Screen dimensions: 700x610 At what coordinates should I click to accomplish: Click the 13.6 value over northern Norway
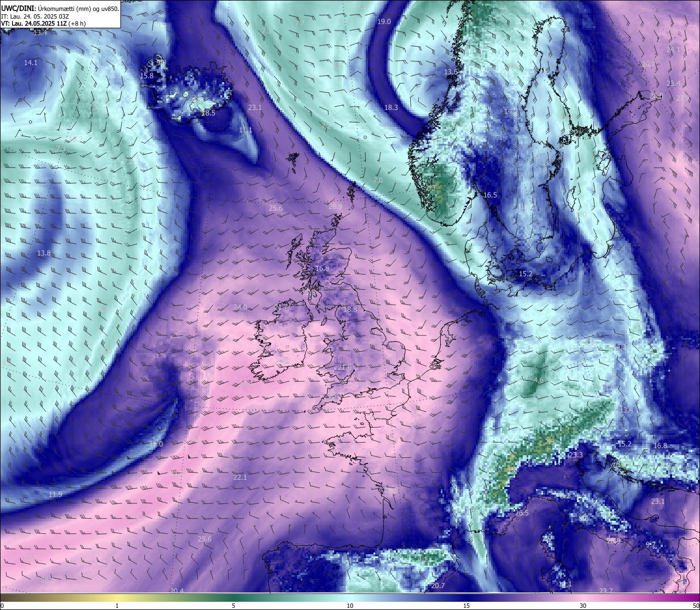[451, 72]
